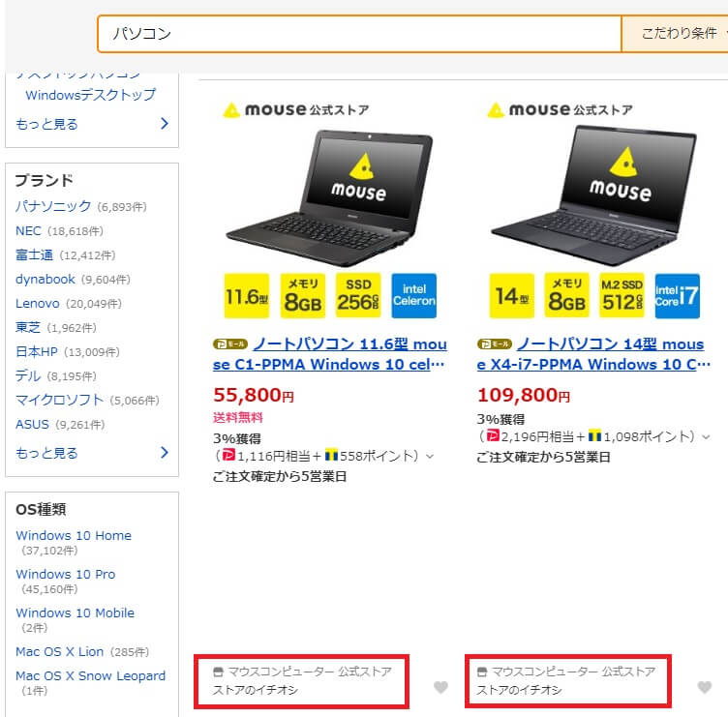Click PayPayモール badge on 11.6型 item
Image resolution: width=728 pixels, height=717 pixels.
click(x=230, y=344)
